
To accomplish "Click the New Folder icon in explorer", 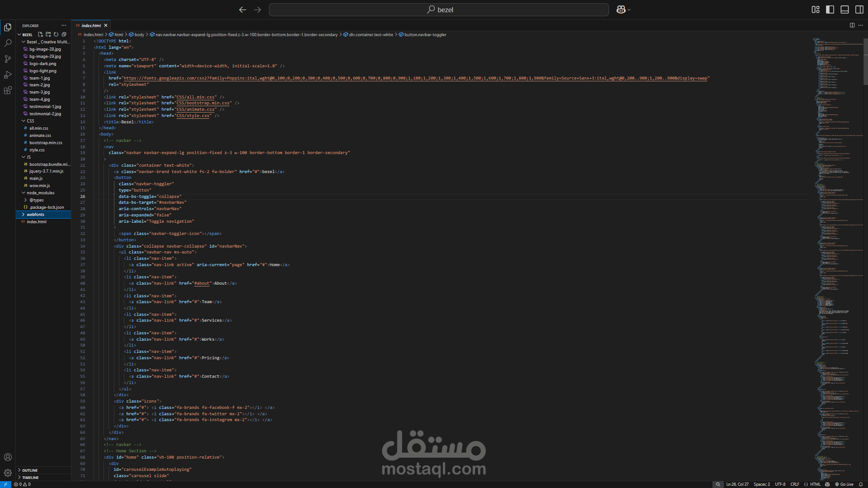I will click(x=48, y=34).
